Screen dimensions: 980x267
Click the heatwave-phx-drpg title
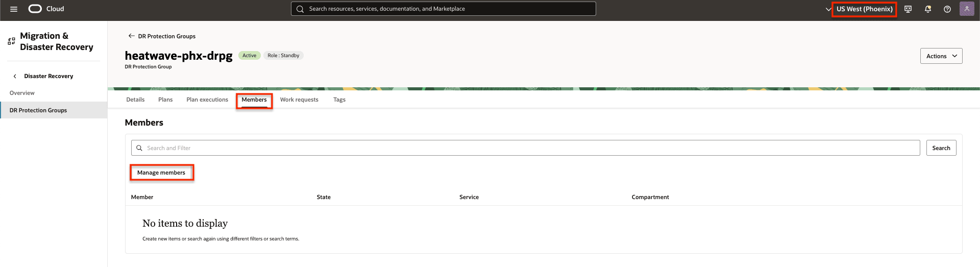pos(179,56)
